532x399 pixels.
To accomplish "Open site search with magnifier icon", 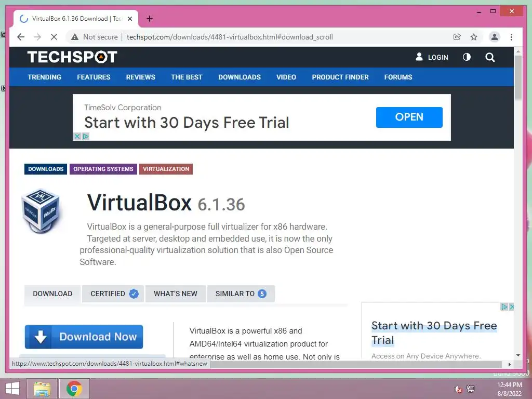I will [490, 57].
